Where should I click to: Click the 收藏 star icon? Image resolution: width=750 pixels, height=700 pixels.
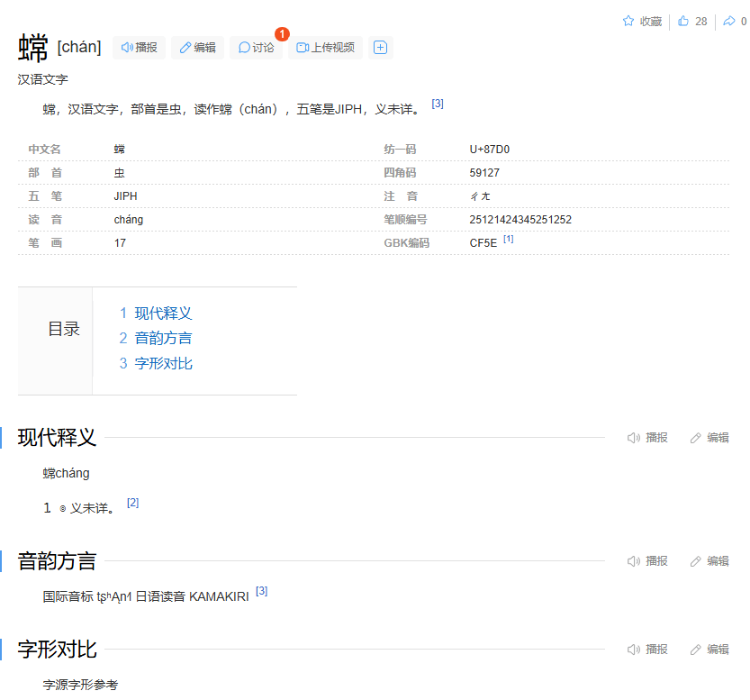pos(628,21)
